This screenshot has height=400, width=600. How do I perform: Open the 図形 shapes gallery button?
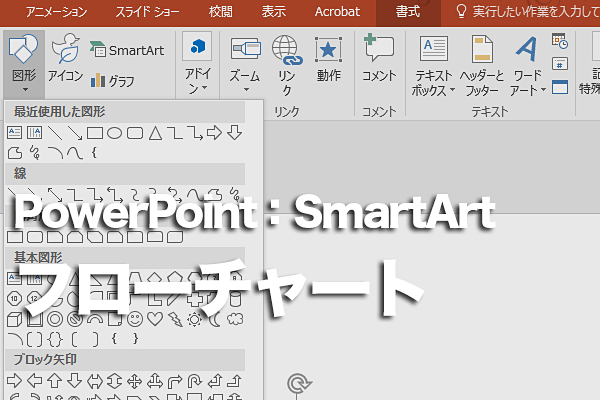(x=24, y=64)
